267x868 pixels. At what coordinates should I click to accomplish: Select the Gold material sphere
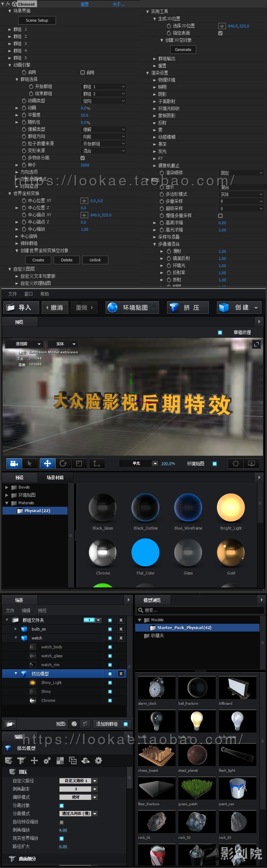pos(231,552)
